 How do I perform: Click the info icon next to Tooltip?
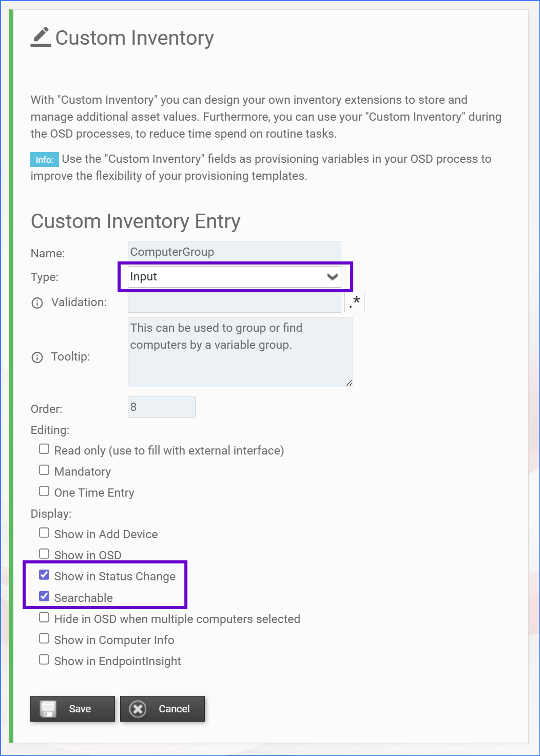click(x=37, y=357)
